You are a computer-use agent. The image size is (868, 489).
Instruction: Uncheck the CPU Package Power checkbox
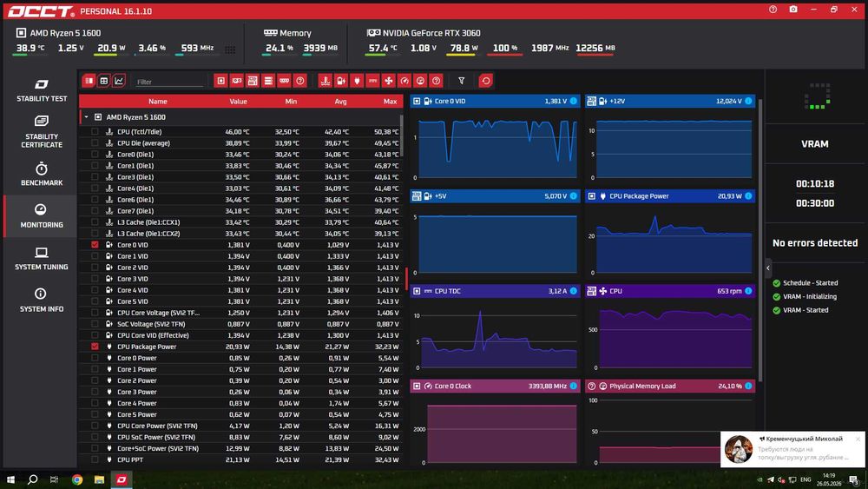point(95,347)
